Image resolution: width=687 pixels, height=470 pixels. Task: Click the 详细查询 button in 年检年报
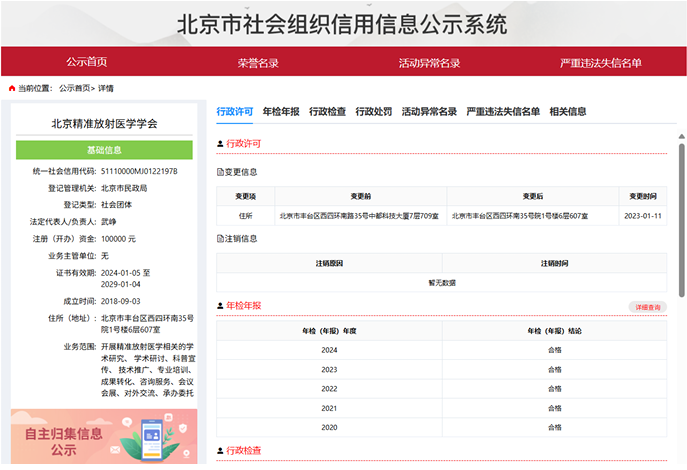tap(646, 307)
